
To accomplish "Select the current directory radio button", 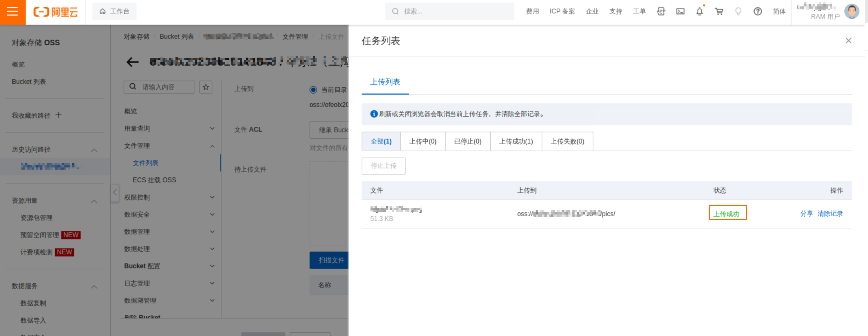I will tap(313, 90).
